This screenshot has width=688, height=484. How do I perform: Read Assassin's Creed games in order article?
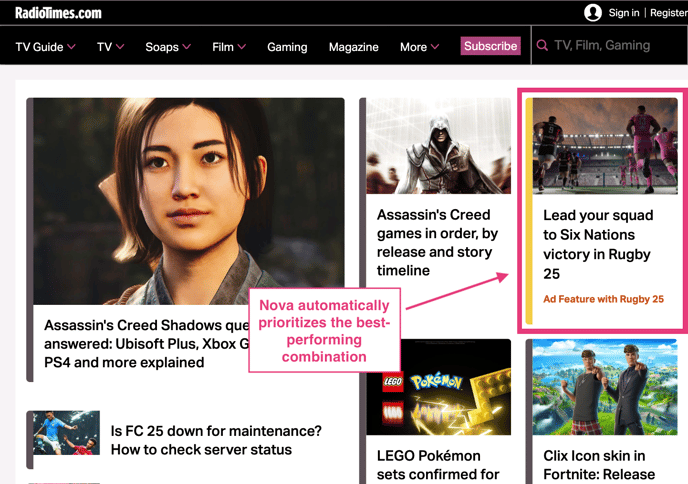tap(437, 243)
